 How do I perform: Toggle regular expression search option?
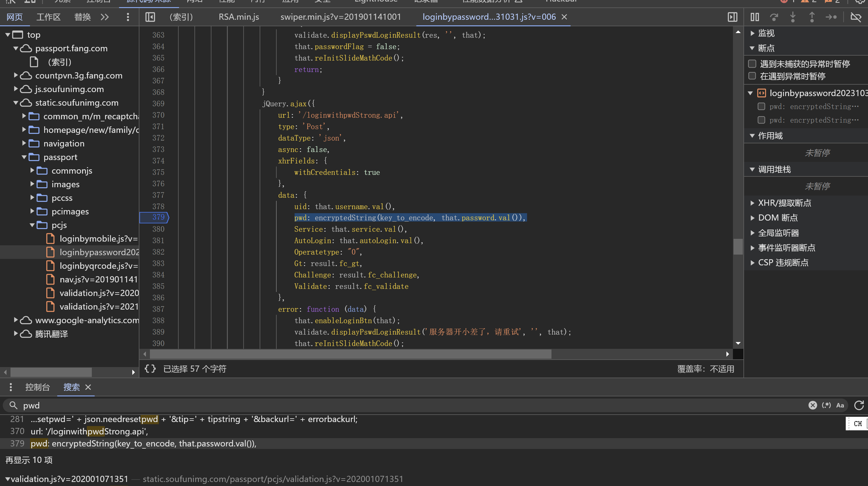point(827,405)
